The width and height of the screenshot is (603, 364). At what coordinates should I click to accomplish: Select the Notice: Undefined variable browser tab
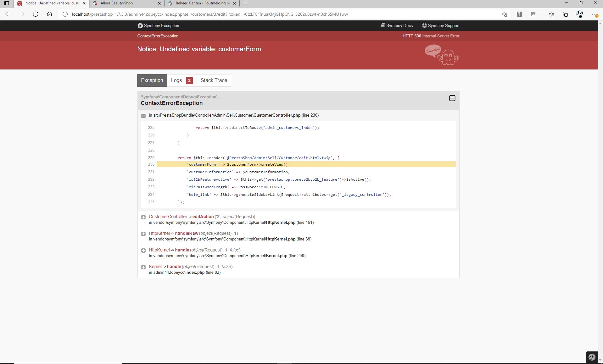[51, 3]
